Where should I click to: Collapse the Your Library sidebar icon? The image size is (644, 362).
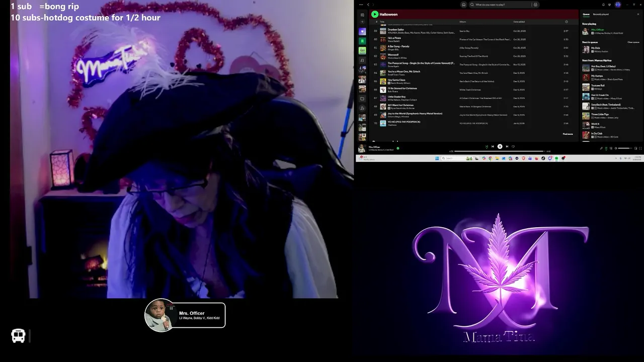point(362,15)
